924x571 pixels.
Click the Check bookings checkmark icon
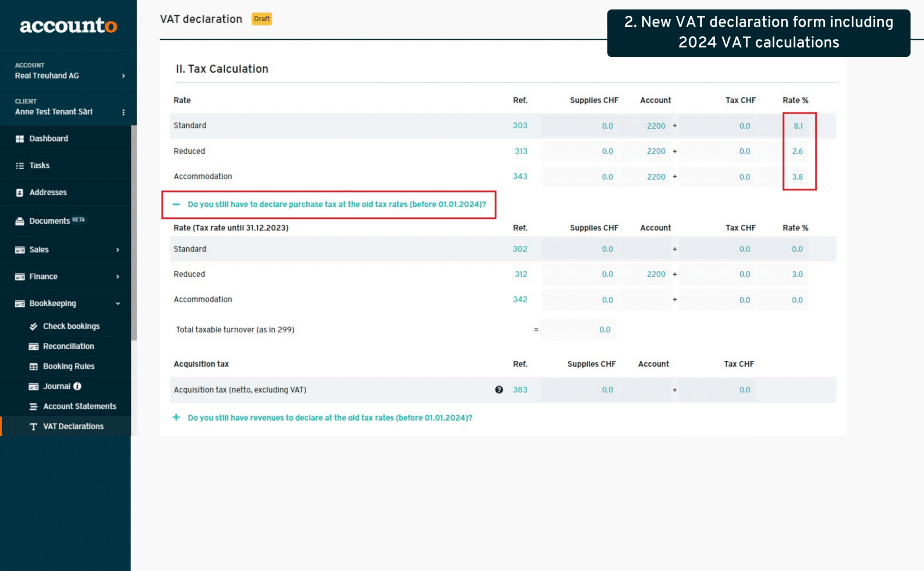[x=33, y=327]
